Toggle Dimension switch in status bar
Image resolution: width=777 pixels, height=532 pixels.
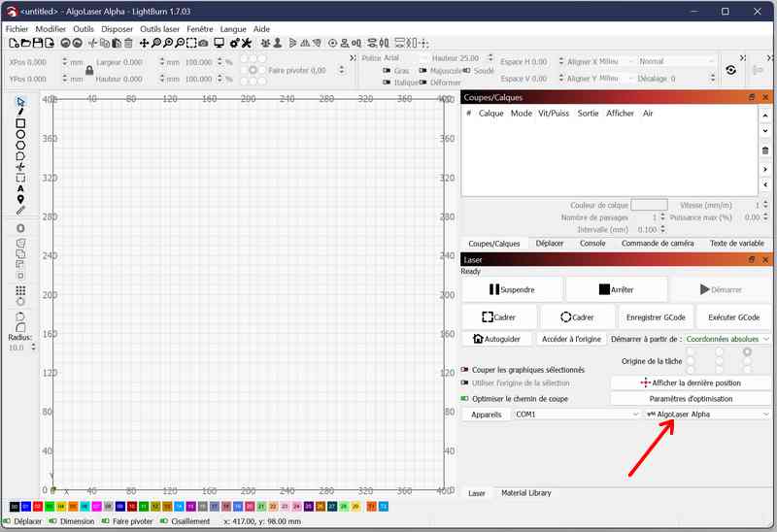(52, 521)
